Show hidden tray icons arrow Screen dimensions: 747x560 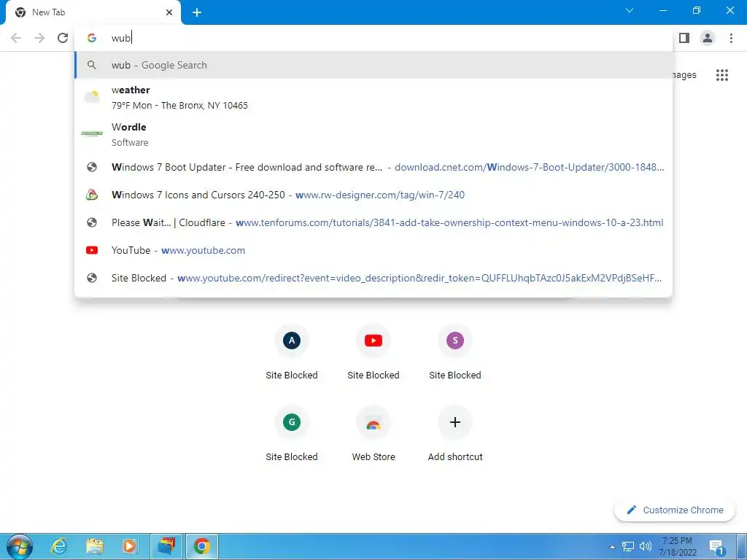(612, 547)
